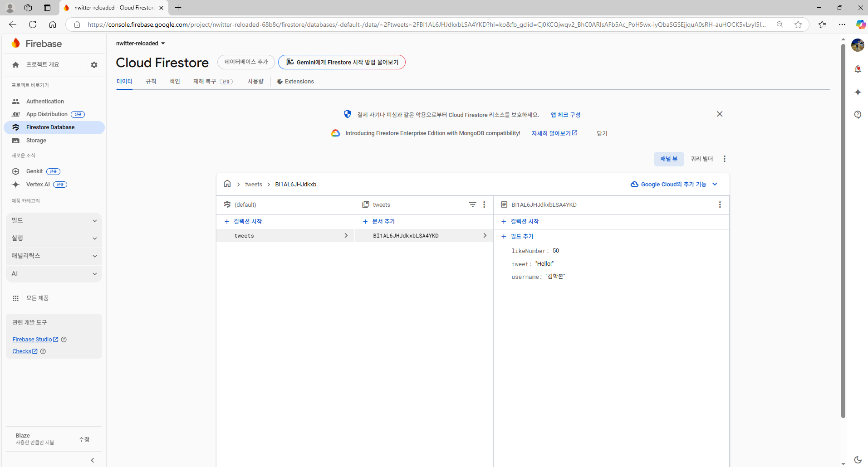Show help for Firebase Studio
This screenshot has height=467, width=868.
(64, 339)
